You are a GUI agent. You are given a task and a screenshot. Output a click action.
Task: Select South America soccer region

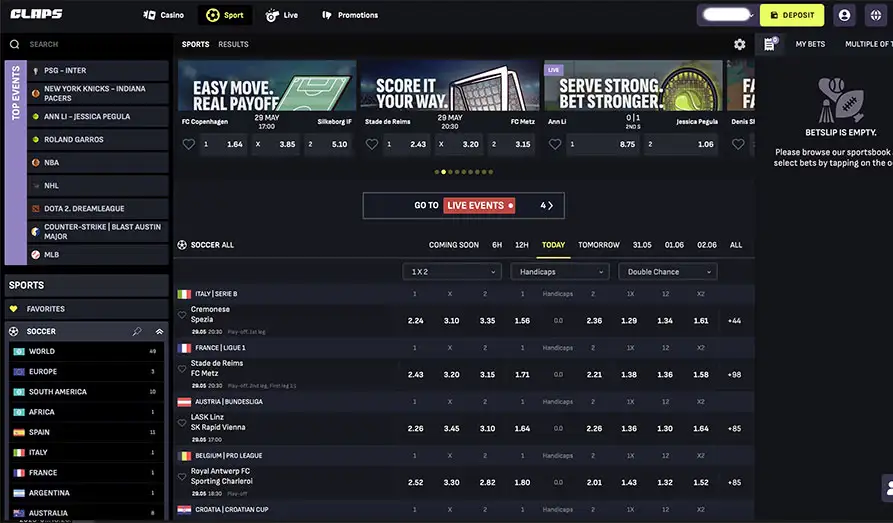click(87, 392)
